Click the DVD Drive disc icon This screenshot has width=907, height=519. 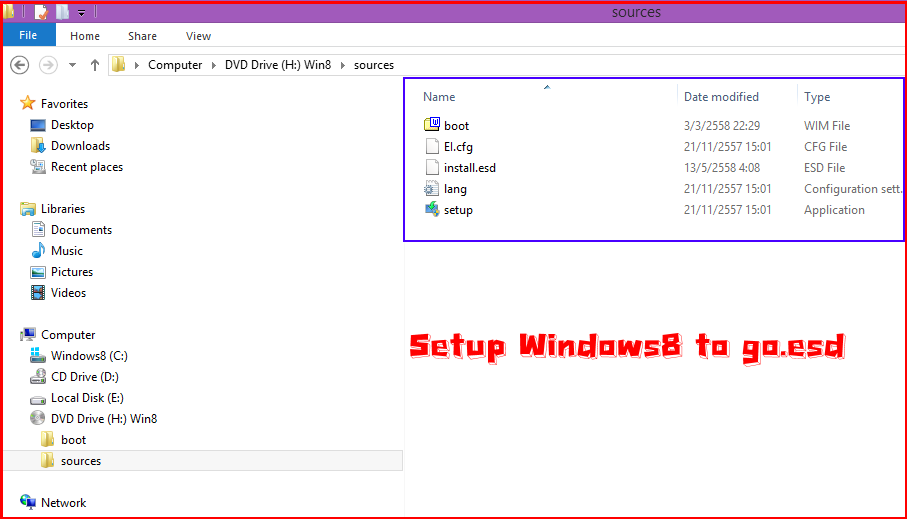38,418
